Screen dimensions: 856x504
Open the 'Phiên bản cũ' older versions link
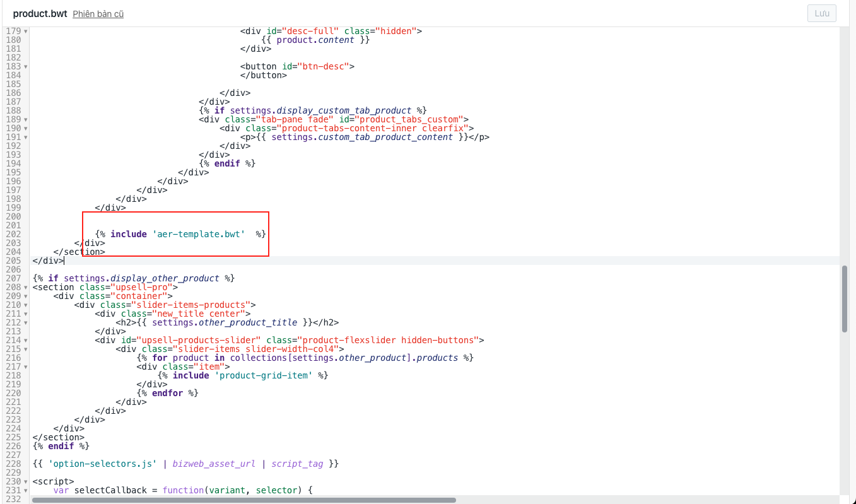(x=98, y=14)
